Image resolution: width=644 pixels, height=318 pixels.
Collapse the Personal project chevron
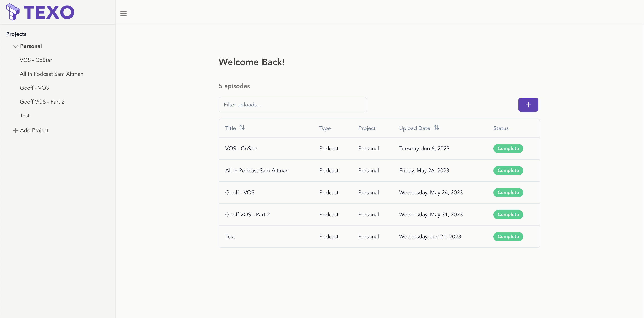(15, 46)
